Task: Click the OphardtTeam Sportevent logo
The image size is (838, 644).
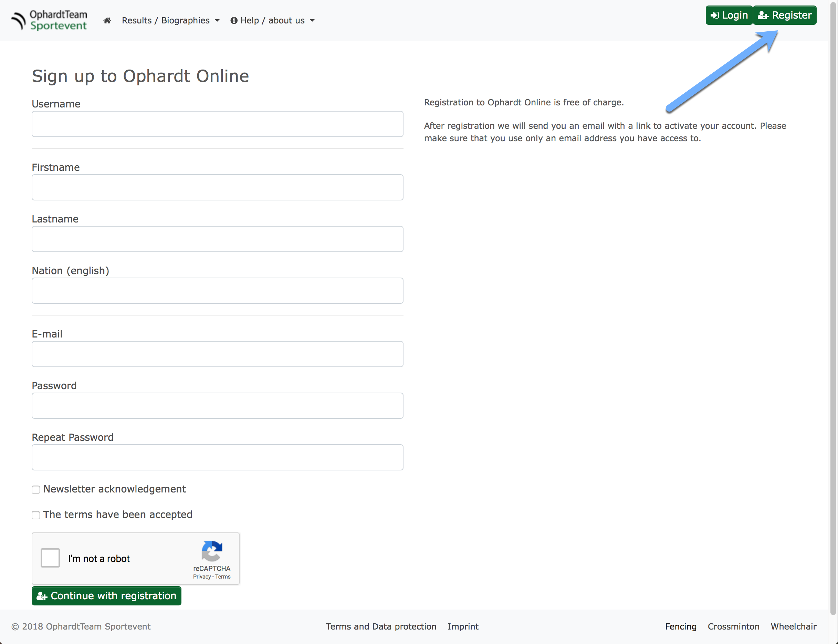Action: coord(49,20)
